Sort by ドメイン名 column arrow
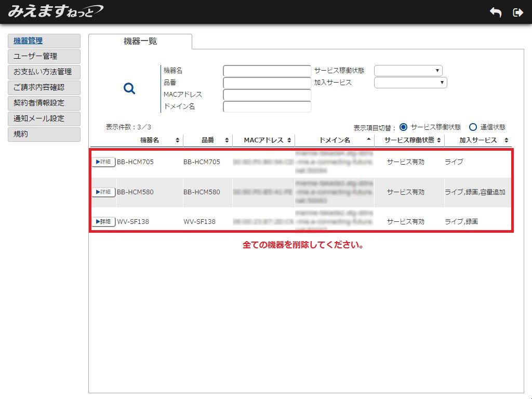Image resolution: width=532 pixels, height=399 pixels. click(x=369, y=140)
